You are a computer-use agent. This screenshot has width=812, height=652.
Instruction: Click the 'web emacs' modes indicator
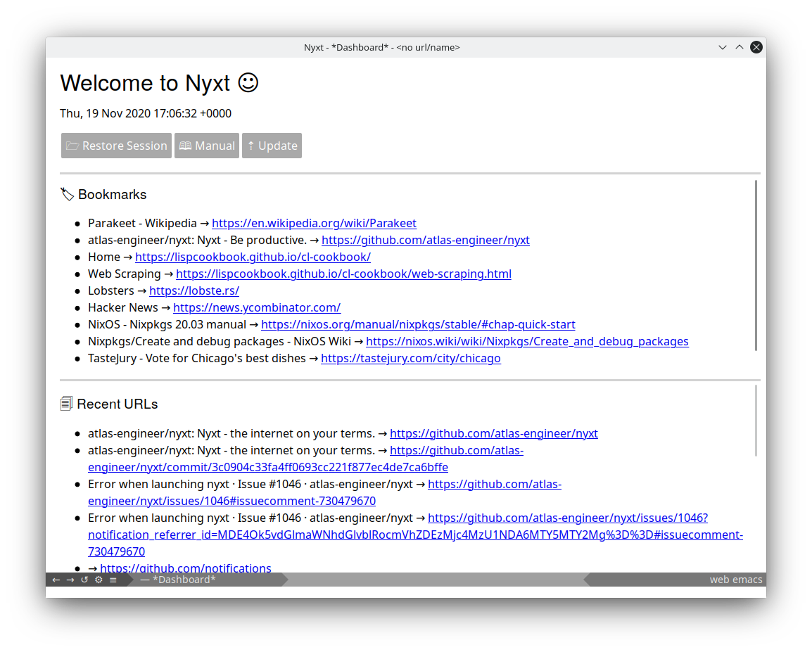(x=735, y=580)
